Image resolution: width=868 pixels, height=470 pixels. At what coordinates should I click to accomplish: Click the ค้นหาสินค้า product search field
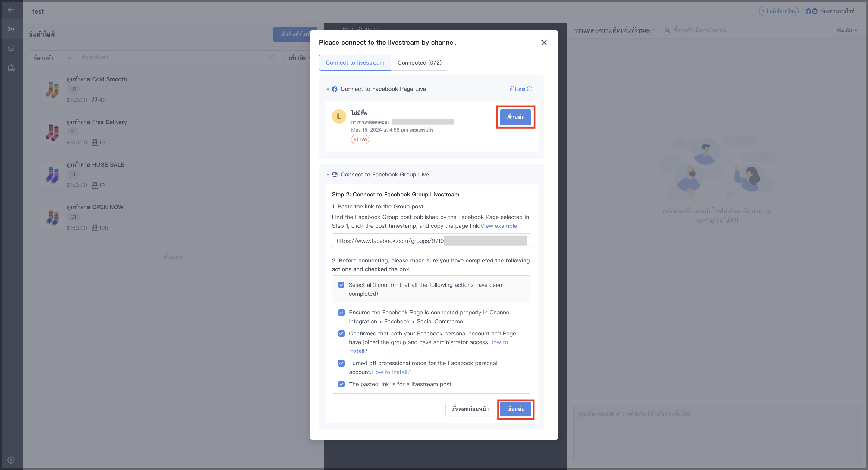[179, 58]
